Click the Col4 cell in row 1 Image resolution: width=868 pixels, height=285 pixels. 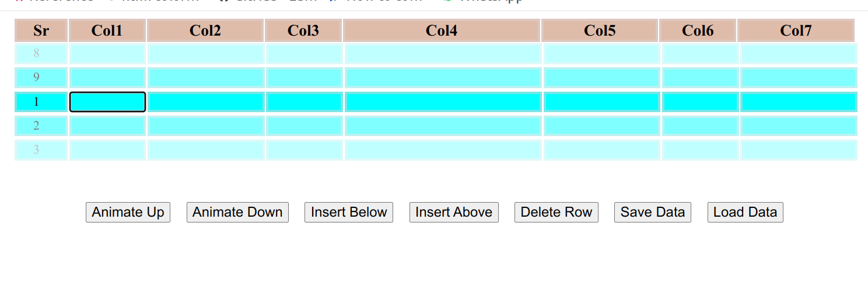tap(443, 102)
